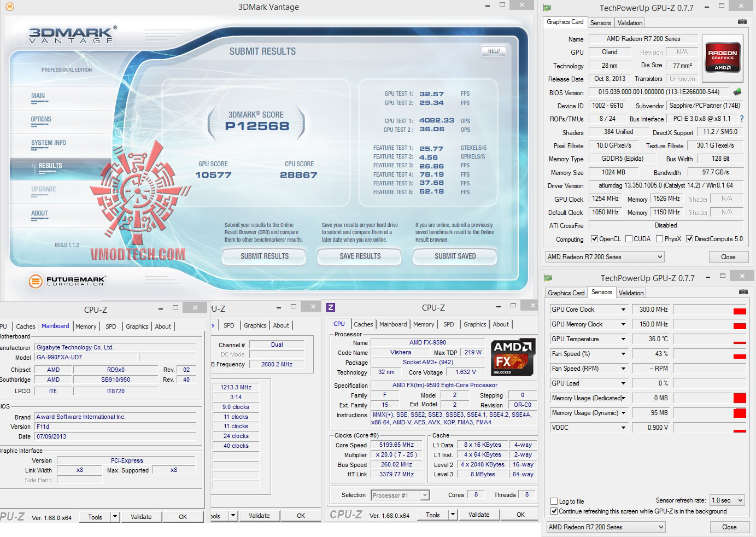
Task: Click the GPU-Z Name field showing AMD Radeon R7
Action: 643,39
